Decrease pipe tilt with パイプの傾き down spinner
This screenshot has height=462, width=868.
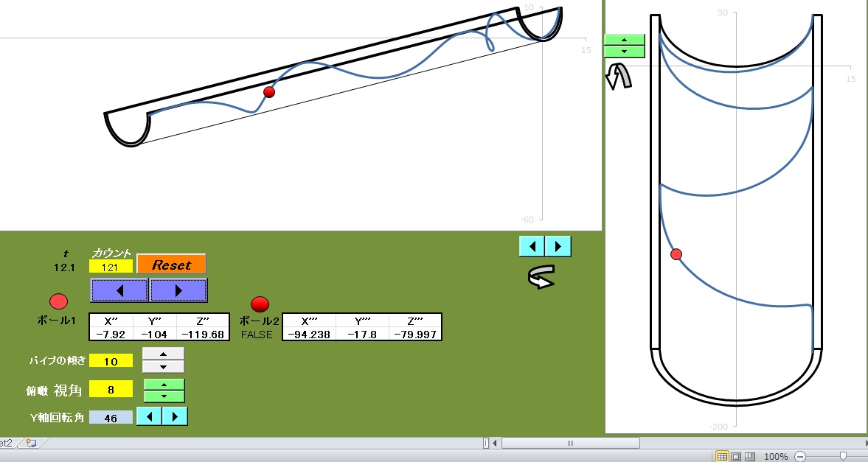pyautogui.click(x=163, y=367)
